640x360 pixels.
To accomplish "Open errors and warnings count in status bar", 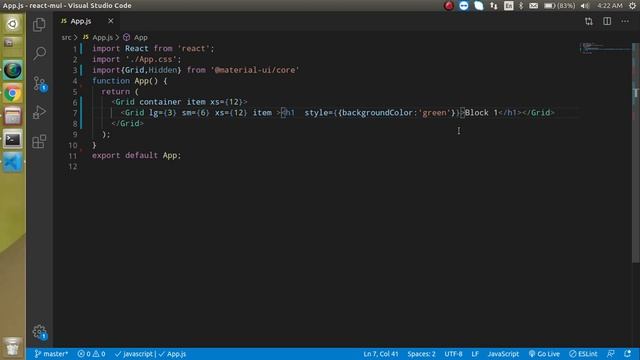I will point(91,354).
